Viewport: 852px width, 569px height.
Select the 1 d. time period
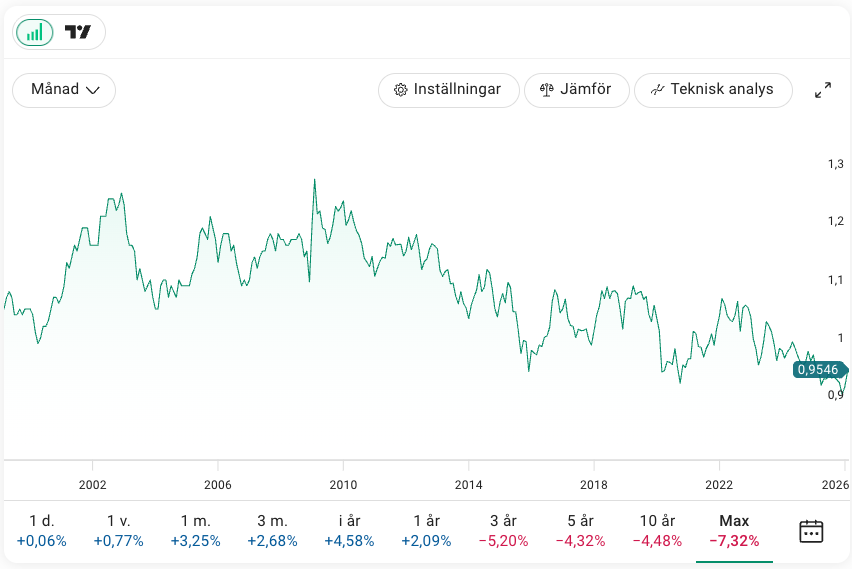click(41, 531)
